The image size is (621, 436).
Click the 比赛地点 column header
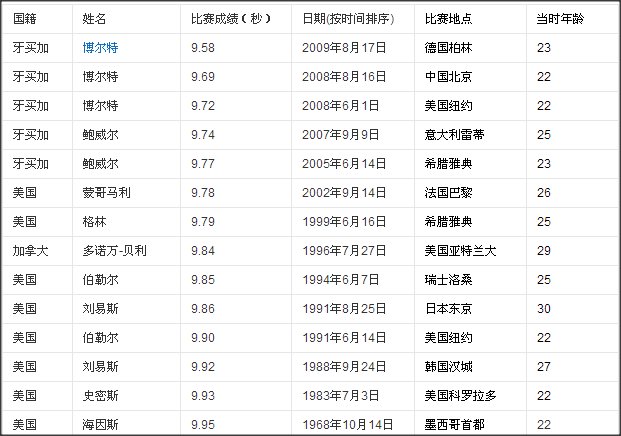pyautogui.click(x=448, y=19)
